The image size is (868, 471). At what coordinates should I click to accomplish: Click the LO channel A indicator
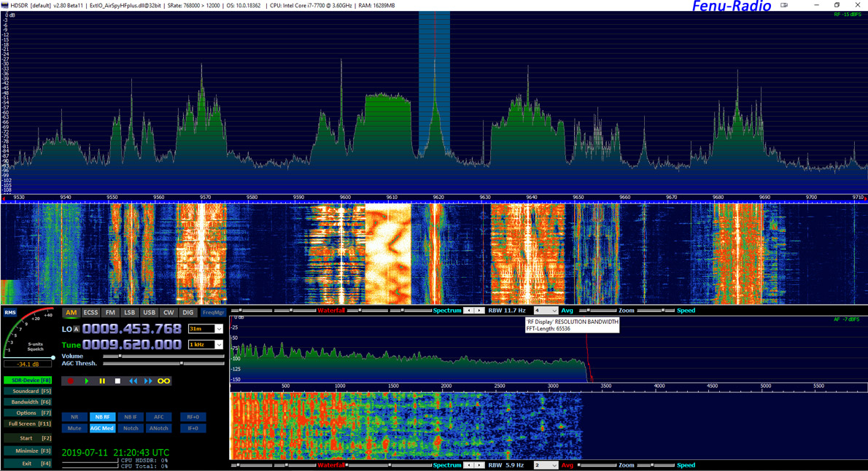[x=77, y=328]
